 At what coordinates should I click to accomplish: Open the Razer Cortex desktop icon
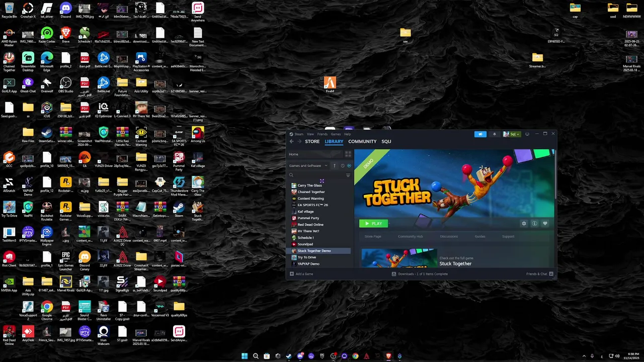point(47,35)
